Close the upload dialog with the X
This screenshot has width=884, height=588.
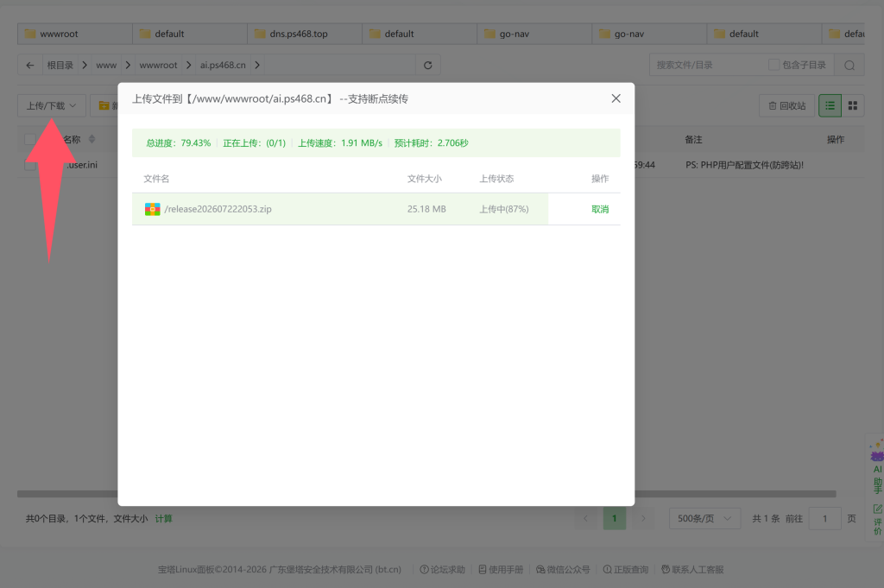[616, 98]
